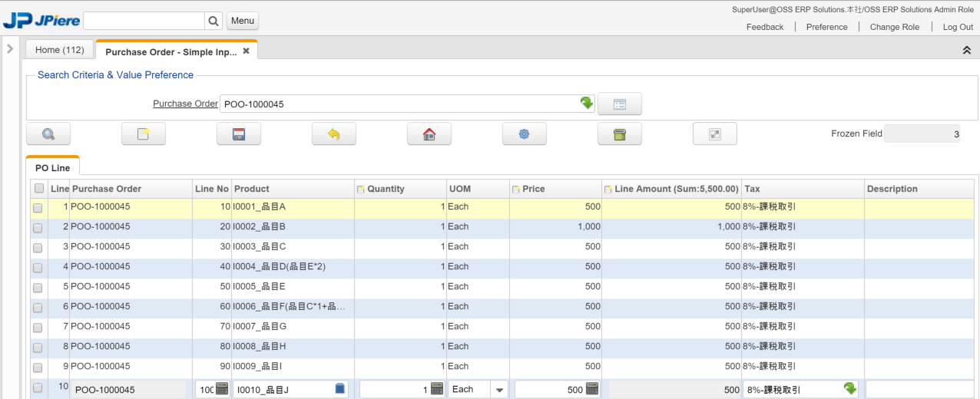Click the undo arrow toolbar button
Screen dimensions: 980x399
[x=334, y=134]
